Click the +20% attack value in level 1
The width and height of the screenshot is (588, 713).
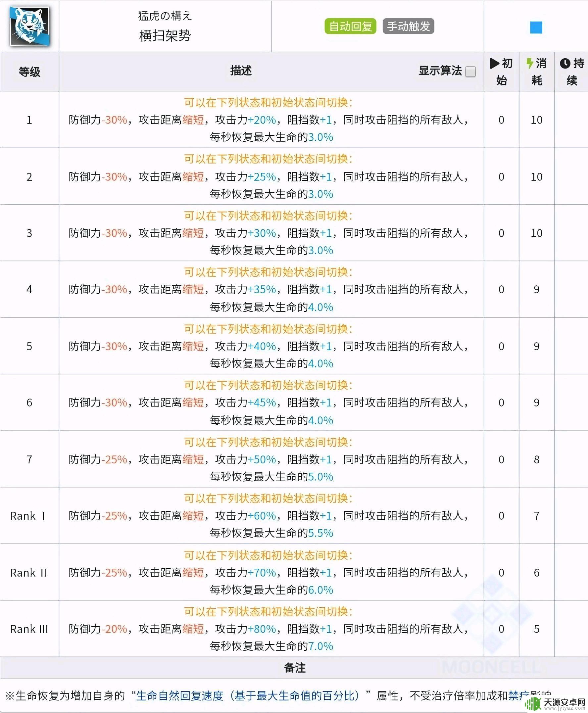tap(262, 120)
